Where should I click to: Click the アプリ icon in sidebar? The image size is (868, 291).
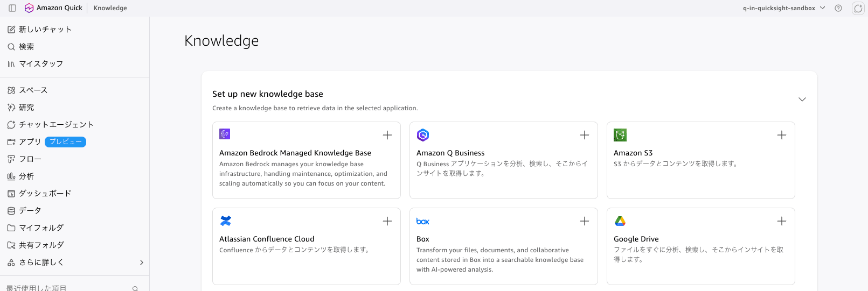pyautogui.click(x=11, y=142)
